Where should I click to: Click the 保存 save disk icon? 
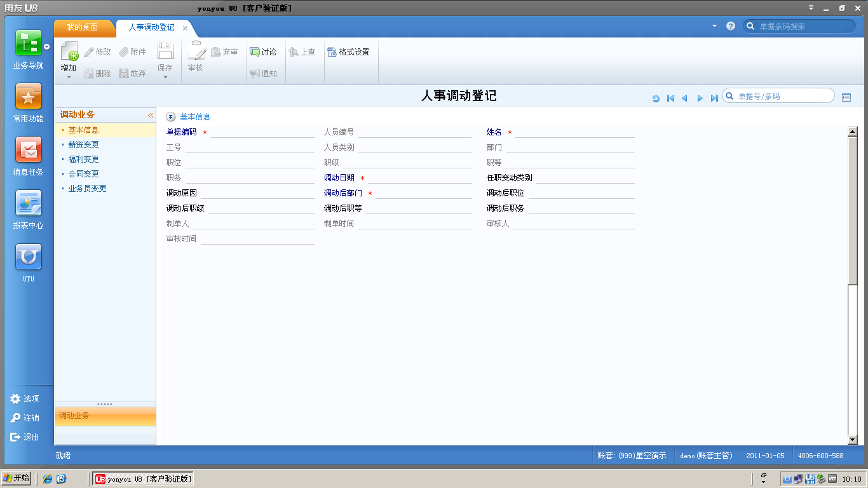pyautogui.click(x=165, y=51)
